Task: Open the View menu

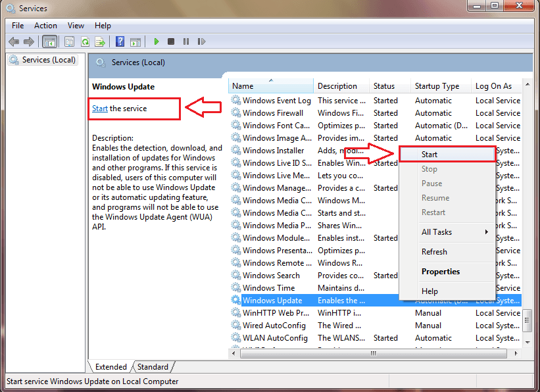Action: coord(76,25)
